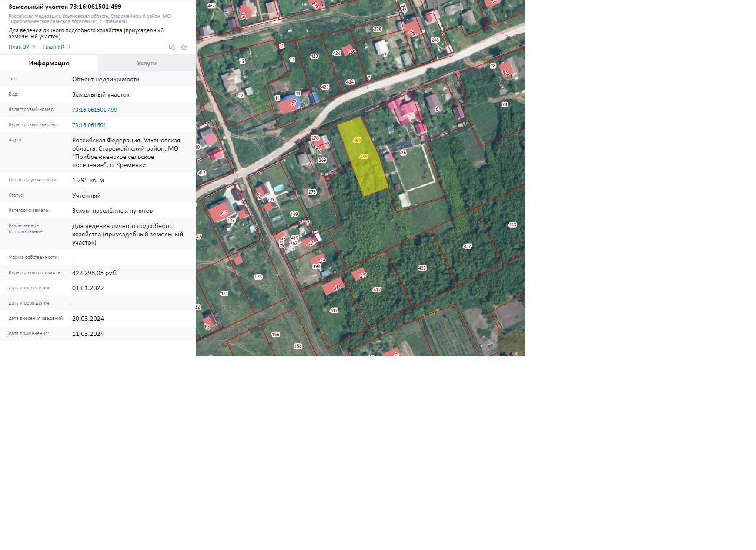Click the show-on-map magnifier icon
The image size is (756, 550).
point(172,47)
